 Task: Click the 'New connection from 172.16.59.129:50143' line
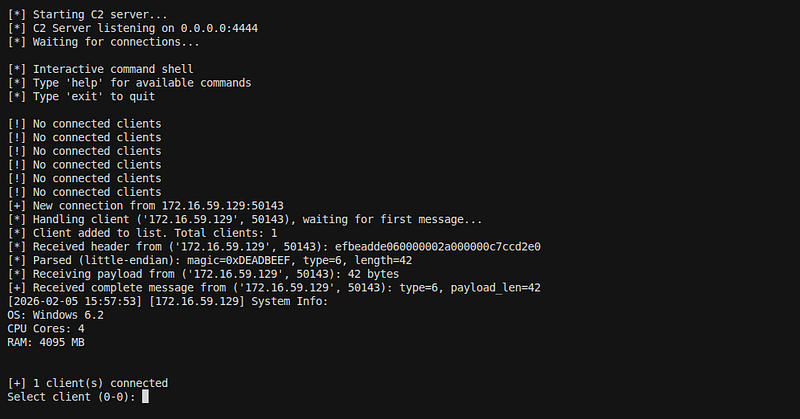point(145,206)
